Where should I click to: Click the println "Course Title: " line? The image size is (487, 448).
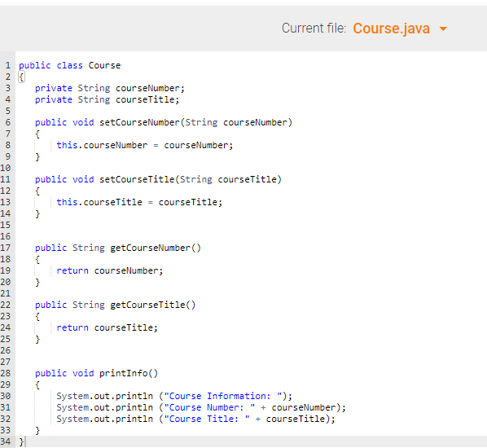tap(195, 419)
